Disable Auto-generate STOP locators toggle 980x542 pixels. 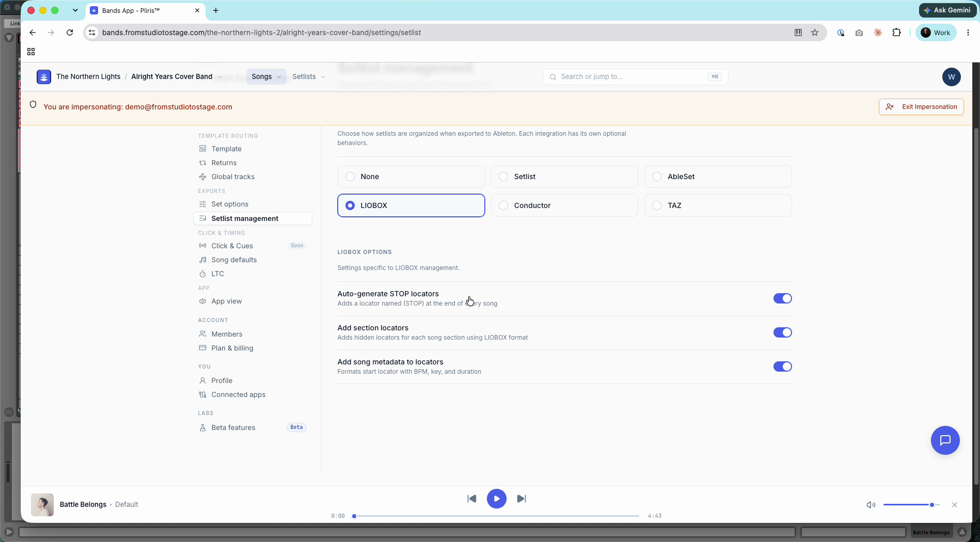(x=782, y=298)
